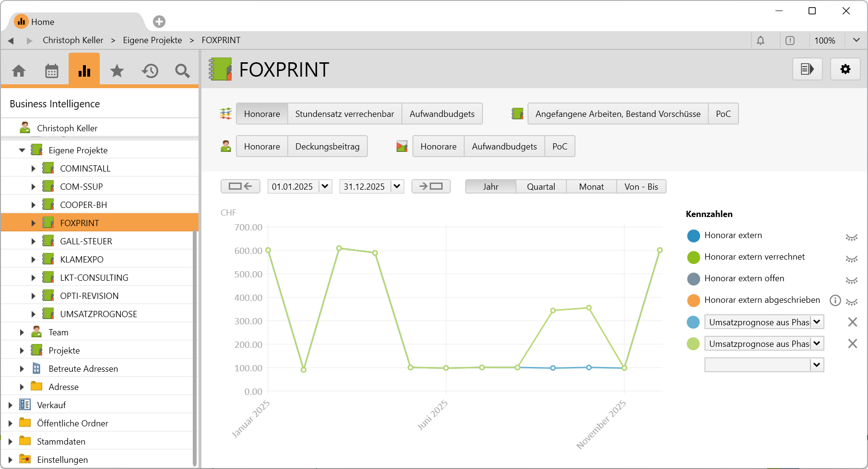This screenshot has width=868, height=469.
Task: Select Angefangene Arbeiten, Bestand Vorschüsse tab
Action: pos(618,114)
